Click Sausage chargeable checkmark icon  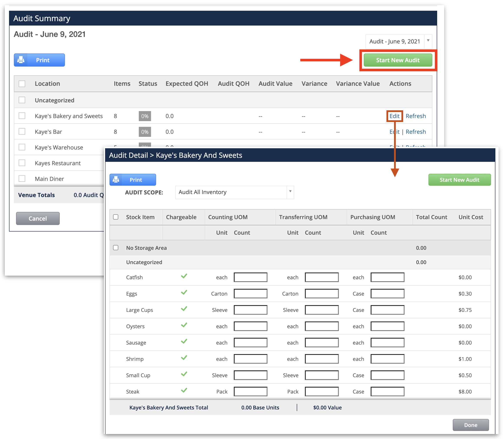tap(184, 341)
